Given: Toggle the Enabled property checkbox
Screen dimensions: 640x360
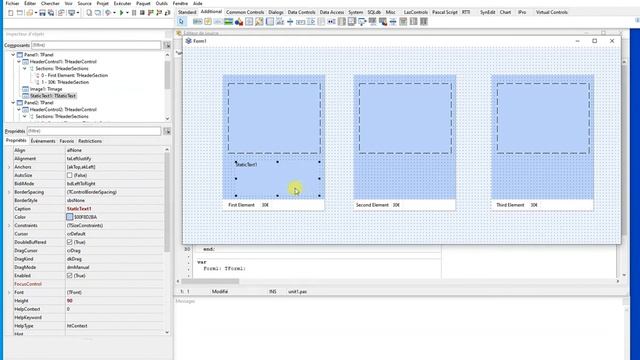Looking at the screenshot, I should click(x=69, y=276).
